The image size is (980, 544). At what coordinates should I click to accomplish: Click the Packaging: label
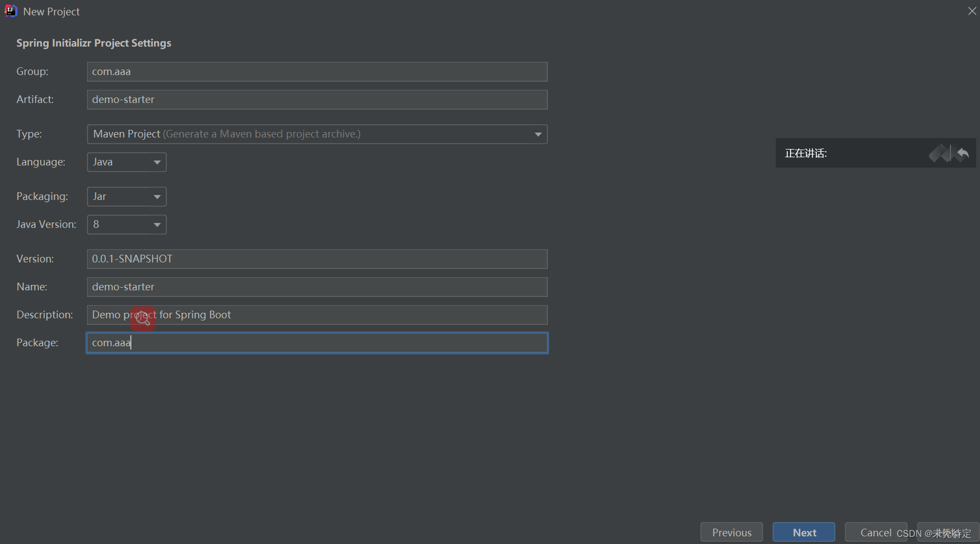point(42,197)
